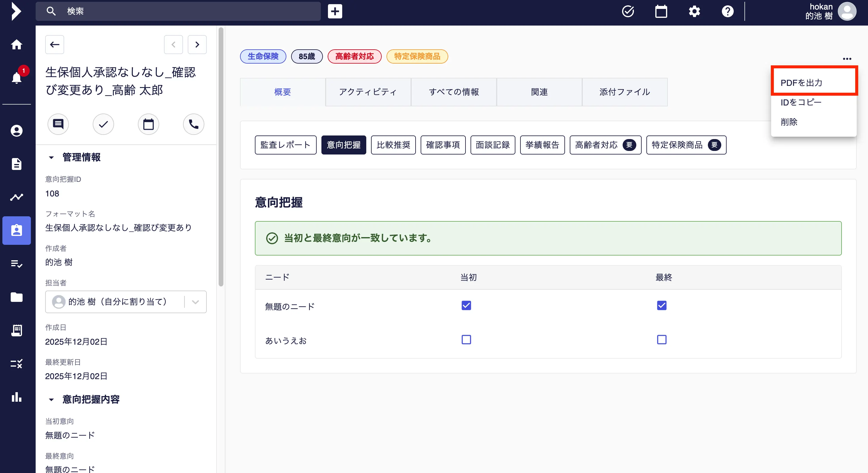This screenshot has height=473, width=868.
Task: Open the settings gear in top bar
Action: 694,12
